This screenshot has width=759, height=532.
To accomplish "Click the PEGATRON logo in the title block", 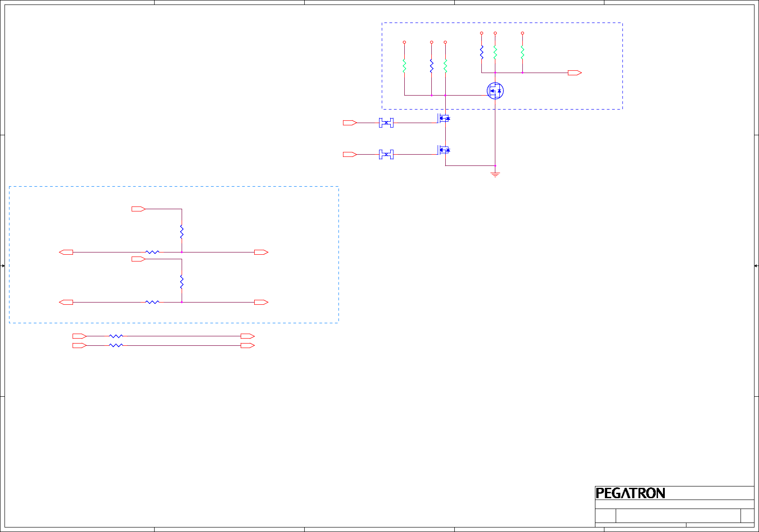I will coord(630,493).
